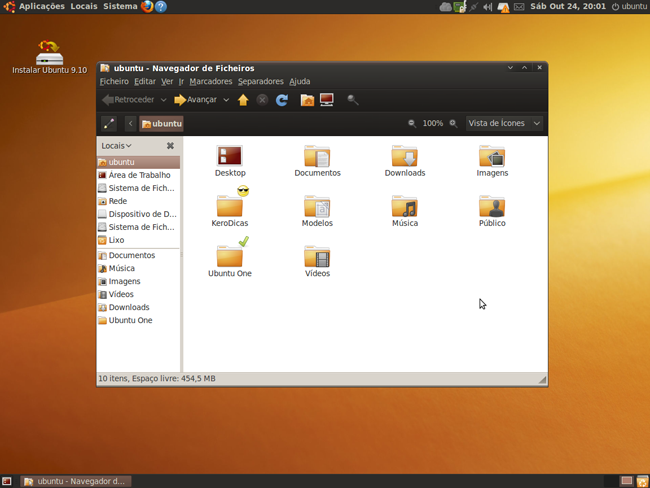Click the taskbar ubuntu Navegador window button
The width and height of the screenshot is (650, 488).
[76, 481]
